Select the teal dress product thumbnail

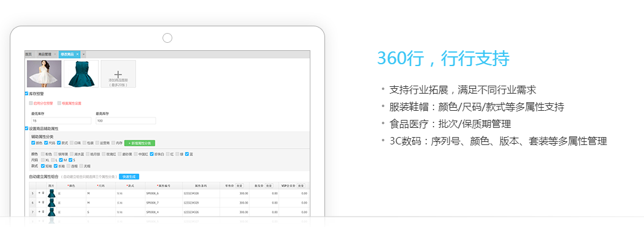[x=81, y=73]
